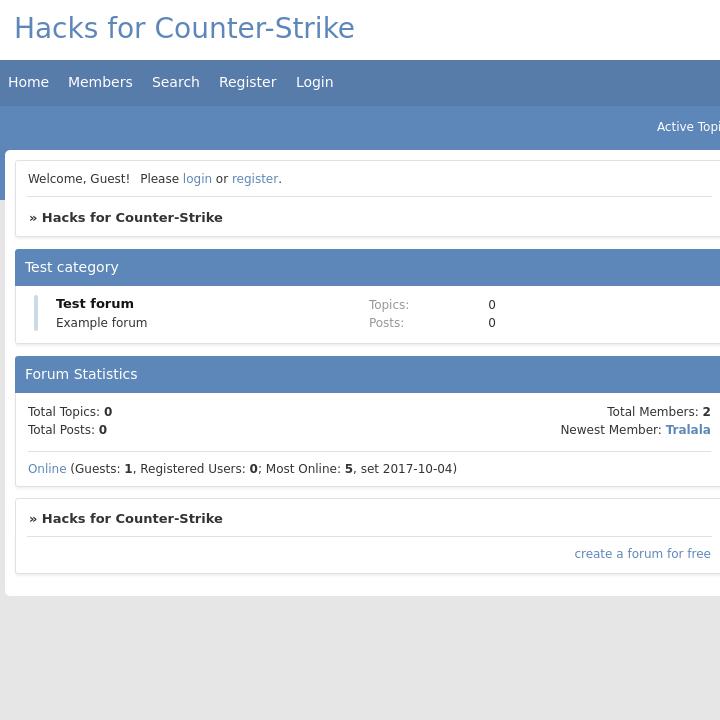Click the Example forum description text

[x=101, y=323]
